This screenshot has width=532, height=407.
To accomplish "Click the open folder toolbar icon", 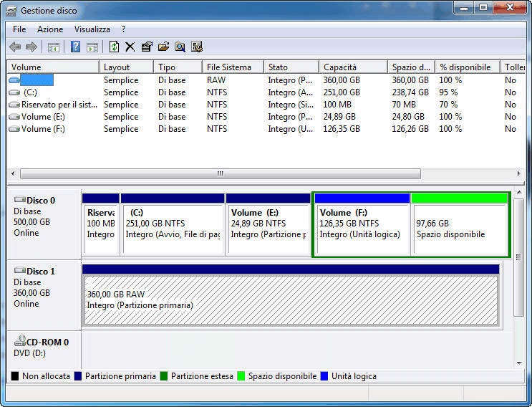I will [163, 47].
